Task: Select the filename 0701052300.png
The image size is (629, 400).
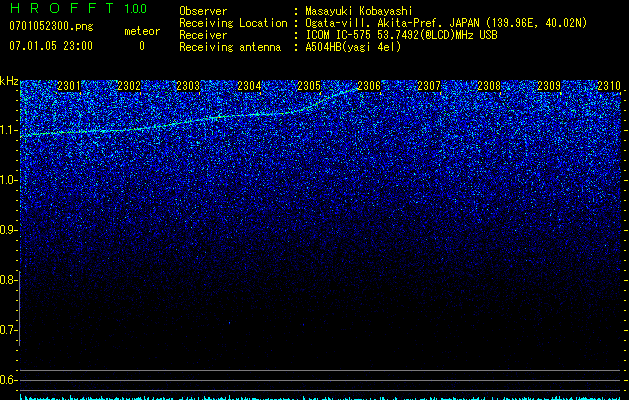Action: 51,26
